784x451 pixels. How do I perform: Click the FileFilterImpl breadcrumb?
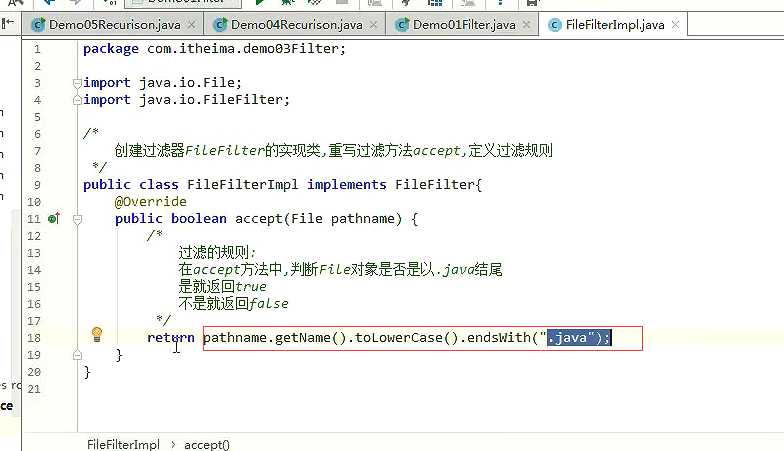tap(123, 444)
